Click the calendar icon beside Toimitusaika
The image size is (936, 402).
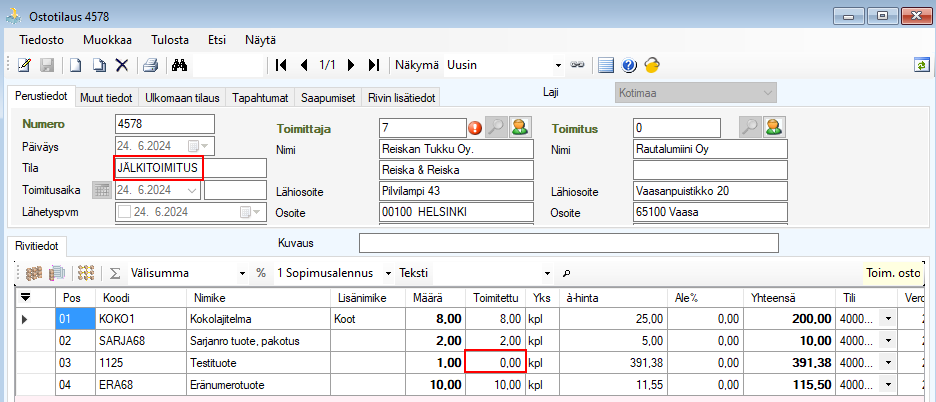click(x=101, y=190)
